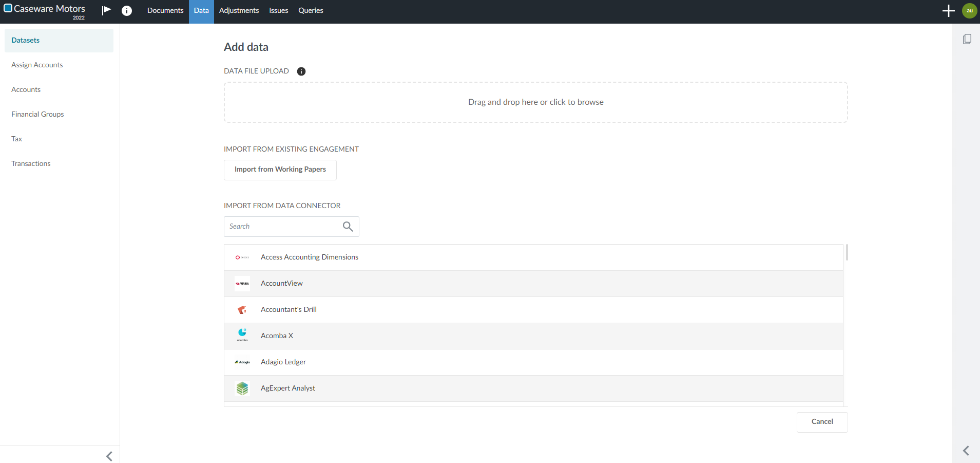
Task: Open Assign Accounts in the sidebar
Action: click(37, 65)
